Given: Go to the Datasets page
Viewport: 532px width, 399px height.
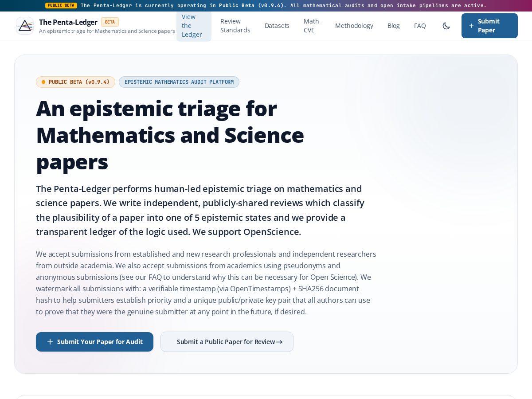Looking at the screenshot, I should click(x=277, y=26).
